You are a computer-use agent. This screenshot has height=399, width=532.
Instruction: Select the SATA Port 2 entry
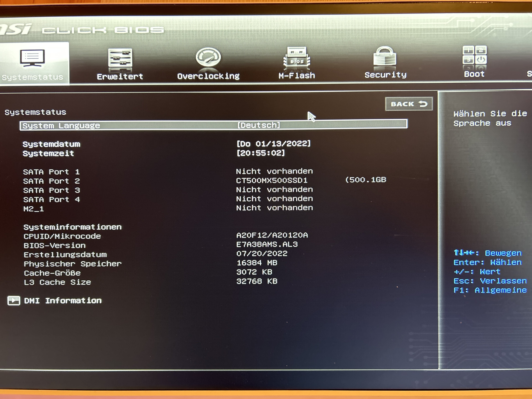click(52, 181)
